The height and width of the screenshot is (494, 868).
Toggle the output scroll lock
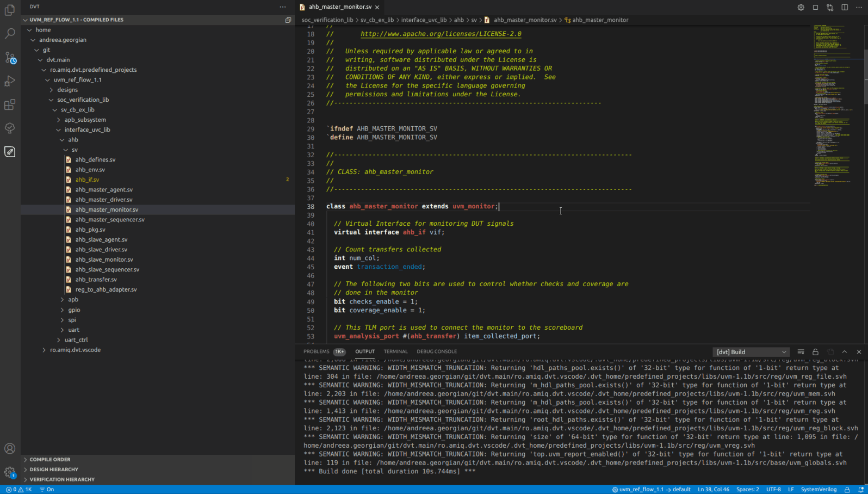[815, 352]
